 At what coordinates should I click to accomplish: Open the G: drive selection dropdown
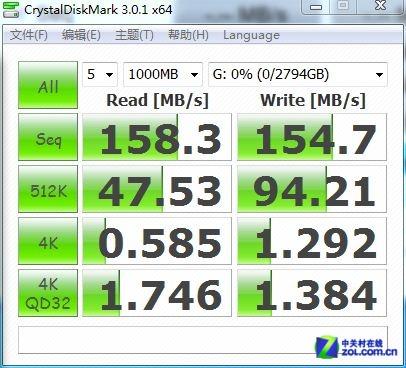click(x=298, y=74)
